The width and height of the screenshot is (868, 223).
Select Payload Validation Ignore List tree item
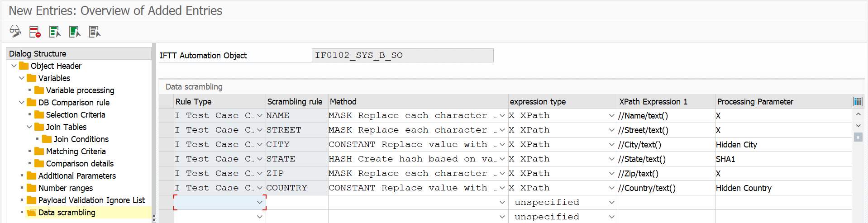coord(91,200)
